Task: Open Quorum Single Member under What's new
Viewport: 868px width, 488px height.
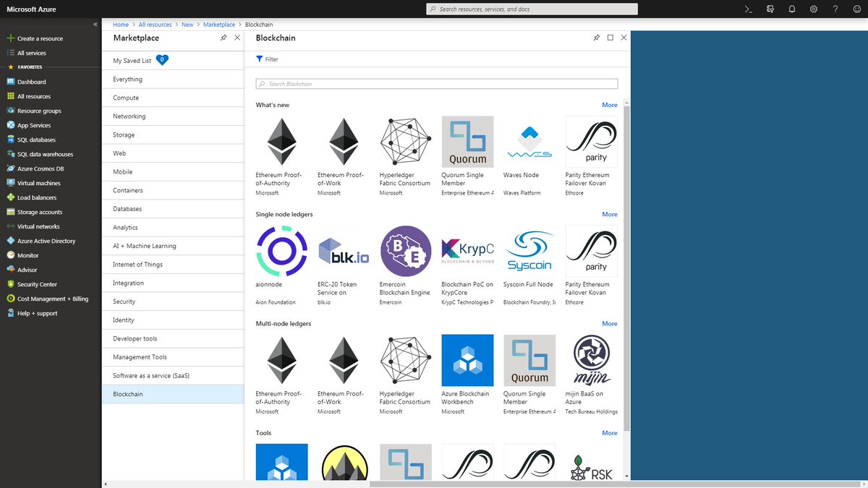Action: [468, 156]
